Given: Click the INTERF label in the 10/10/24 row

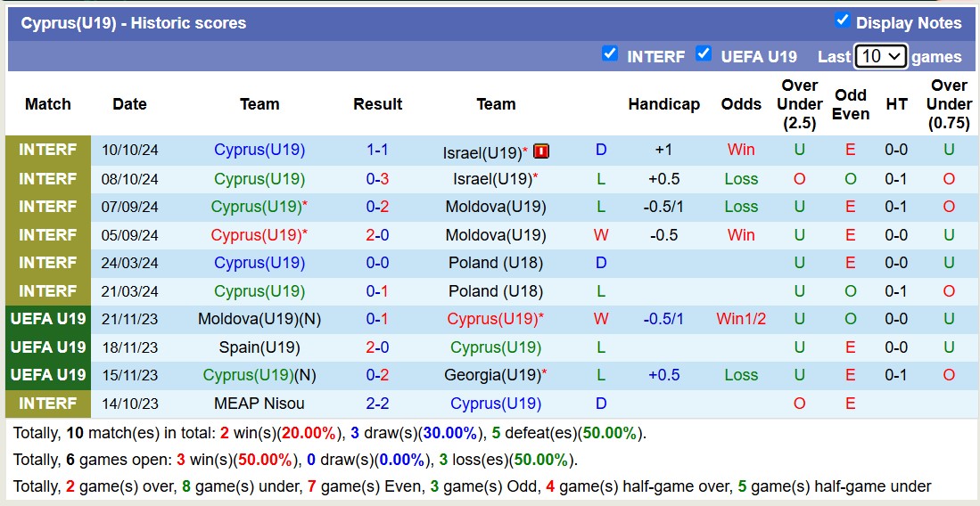Looking at the screenshot, I should 48,150.
